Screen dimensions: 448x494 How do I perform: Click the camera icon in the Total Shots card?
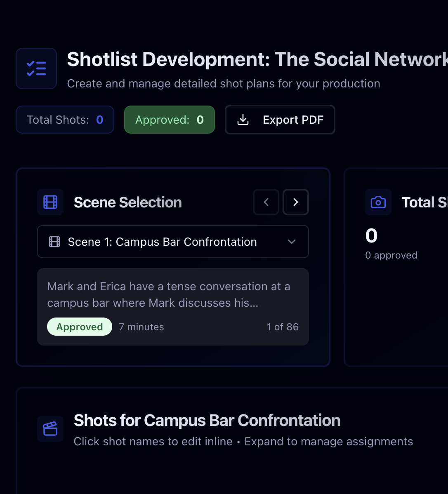(x=378, y=202)
